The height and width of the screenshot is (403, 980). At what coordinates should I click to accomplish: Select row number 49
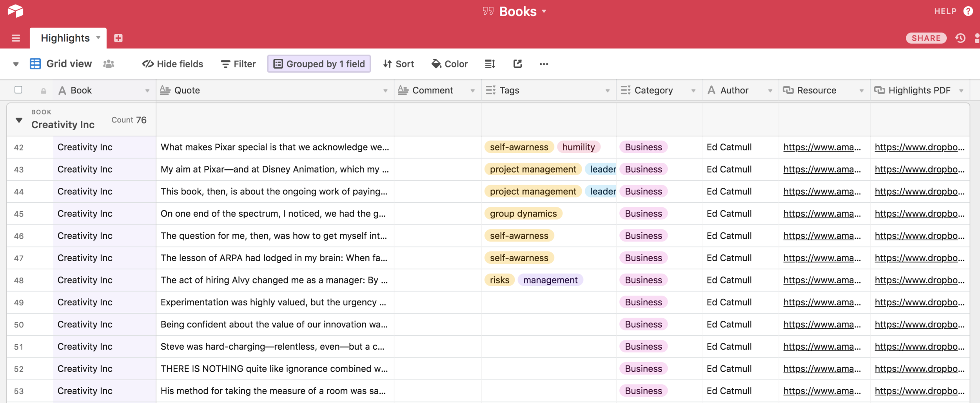[x=19, y=303]
